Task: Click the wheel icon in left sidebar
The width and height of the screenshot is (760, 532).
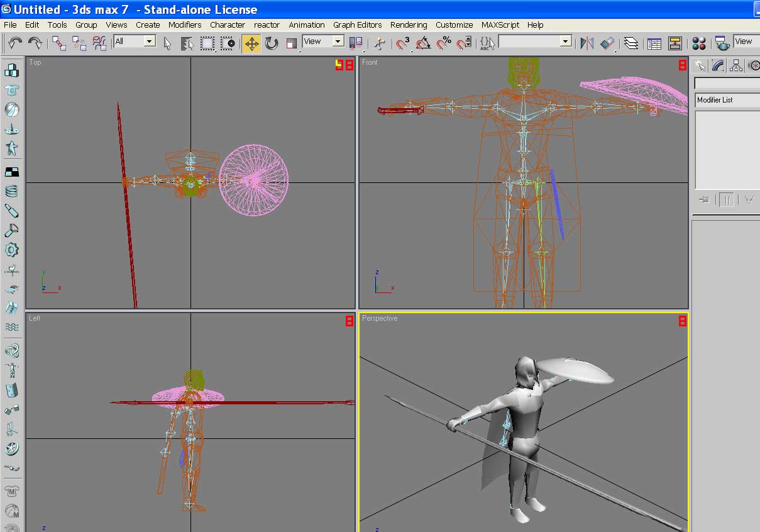Action: (x=11, y=448)
